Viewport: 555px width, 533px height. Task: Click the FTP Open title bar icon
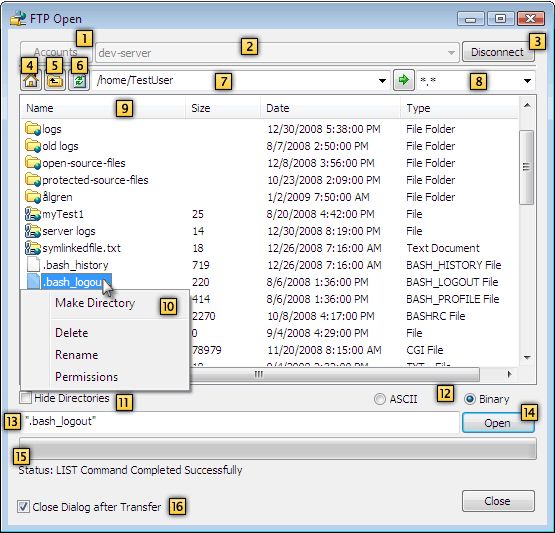[x=18, y=18]
